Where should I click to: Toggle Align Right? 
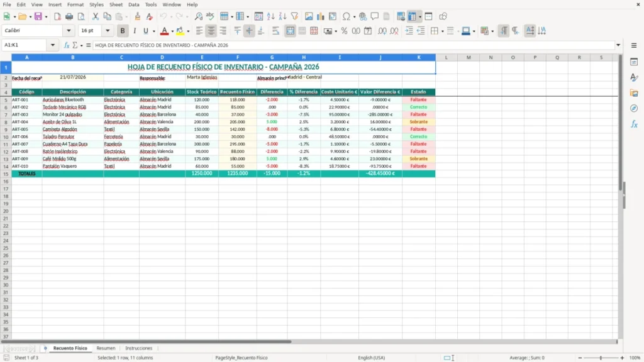[x=223, y=31]
